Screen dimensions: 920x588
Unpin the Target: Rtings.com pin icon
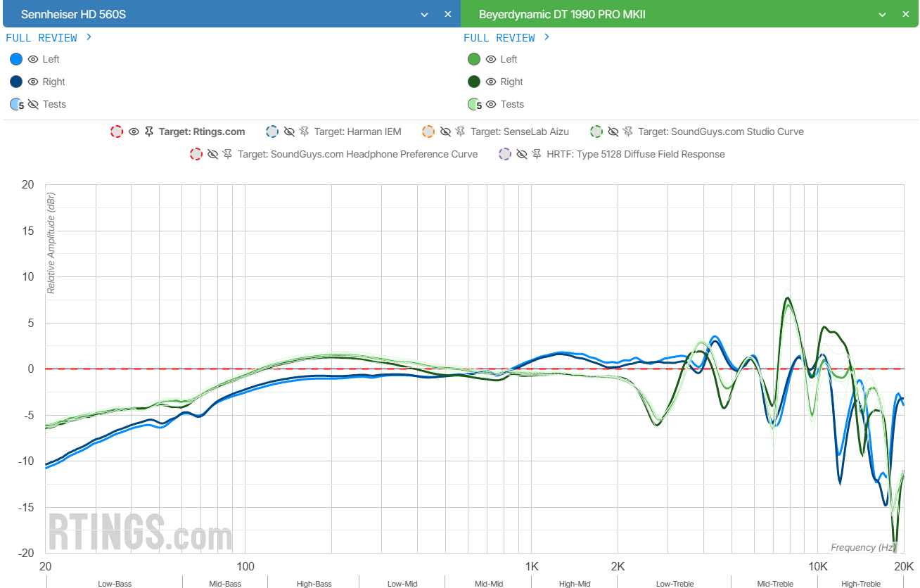click(149, 132)
